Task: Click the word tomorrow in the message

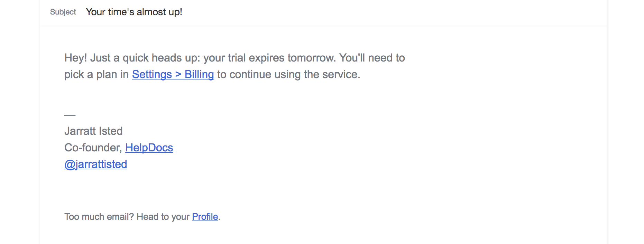Action: point(311,58)
